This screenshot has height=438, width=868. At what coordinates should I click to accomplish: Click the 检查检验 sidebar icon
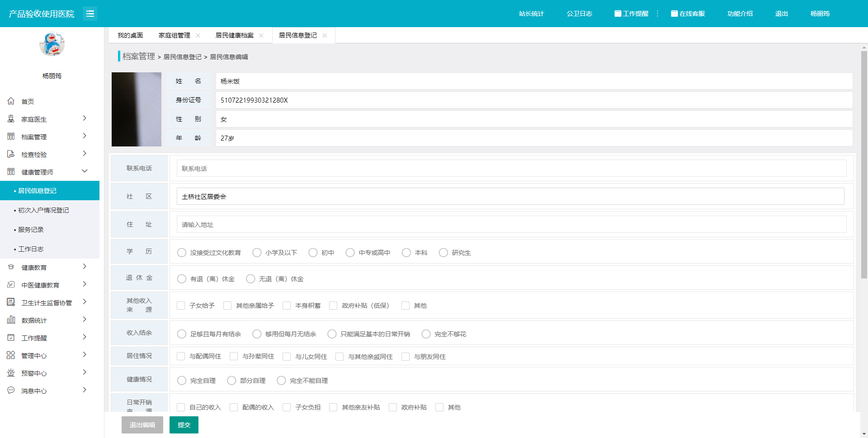11,154
